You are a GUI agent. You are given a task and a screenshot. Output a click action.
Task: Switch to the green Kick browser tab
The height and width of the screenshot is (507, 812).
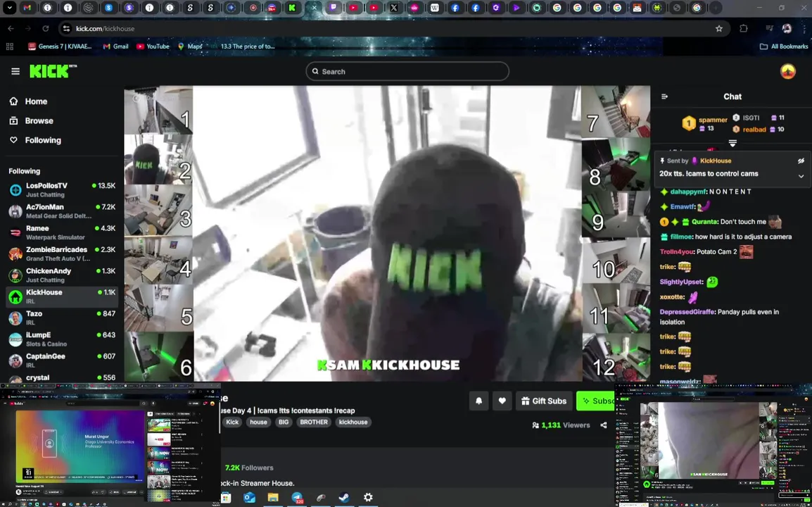point(292,8)
